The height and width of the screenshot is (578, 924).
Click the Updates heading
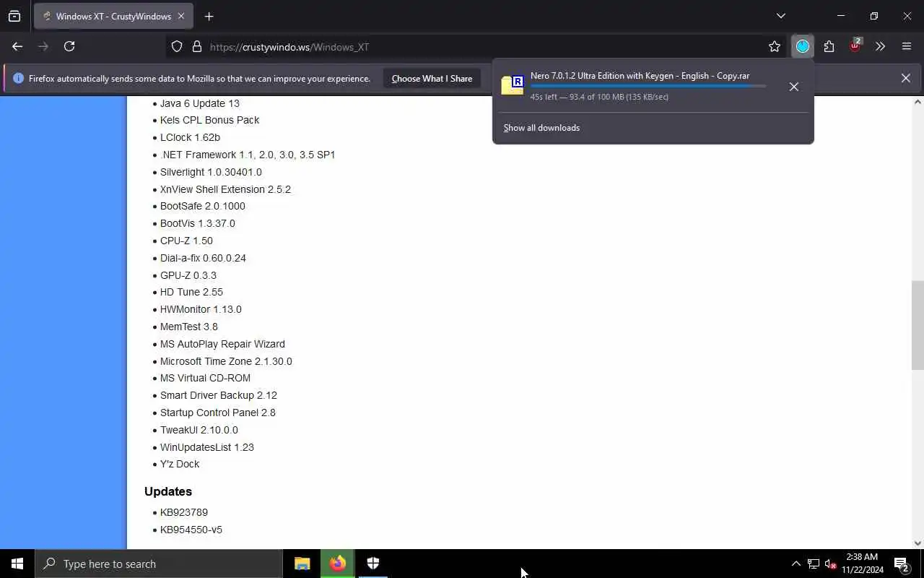168,491
